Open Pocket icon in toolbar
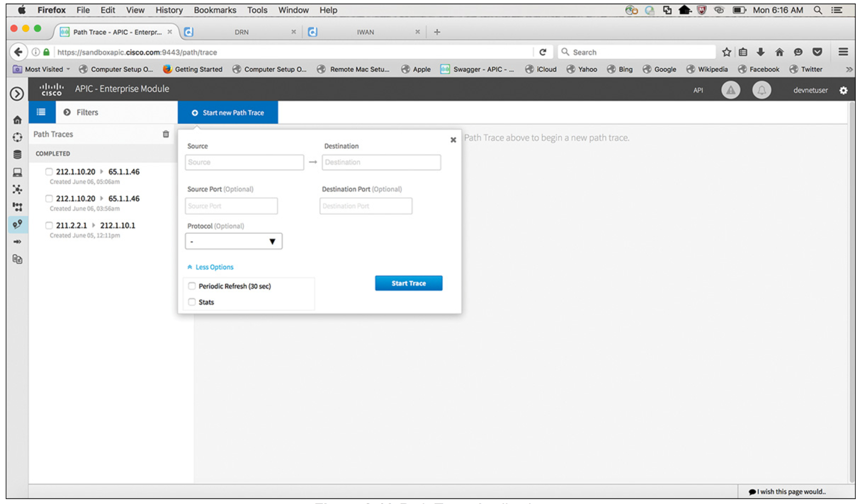Image resolution: width=860 pixels, height=504 pixels. coord(817,52)
